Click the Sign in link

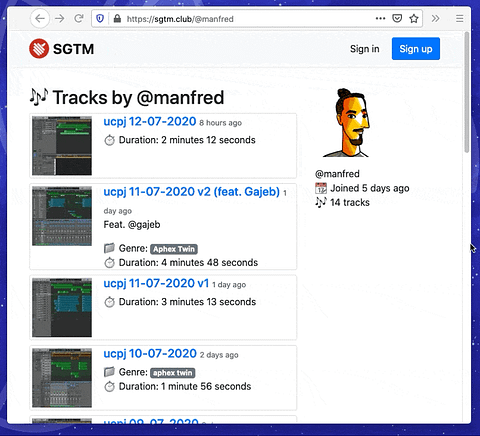(x=365, y=49)
